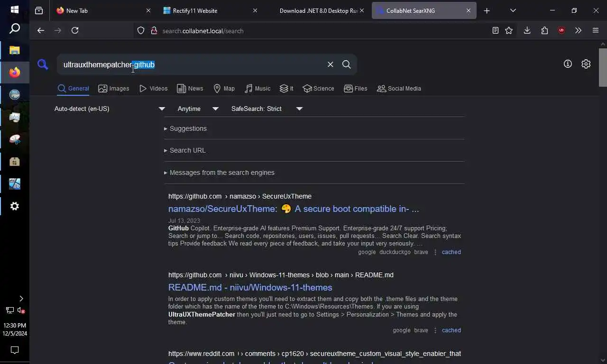Image resolution: width=607 pixels, height=364 pixels.
Task: Open cached link for SecureUxTheme result
Action: (x=451, y=252)
